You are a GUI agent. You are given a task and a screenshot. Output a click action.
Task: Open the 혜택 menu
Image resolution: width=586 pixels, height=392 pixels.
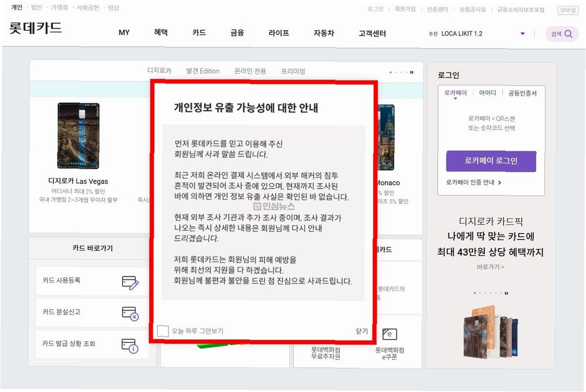pos(161,33)
